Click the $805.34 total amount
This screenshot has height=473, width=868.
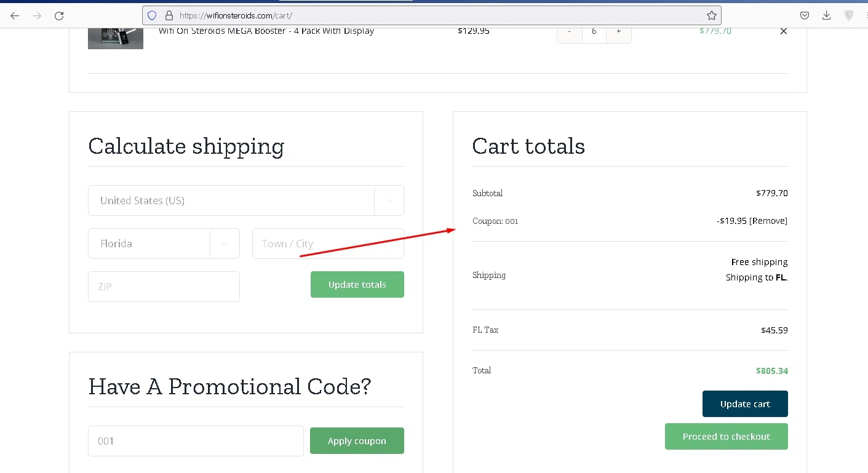point(772,371)
